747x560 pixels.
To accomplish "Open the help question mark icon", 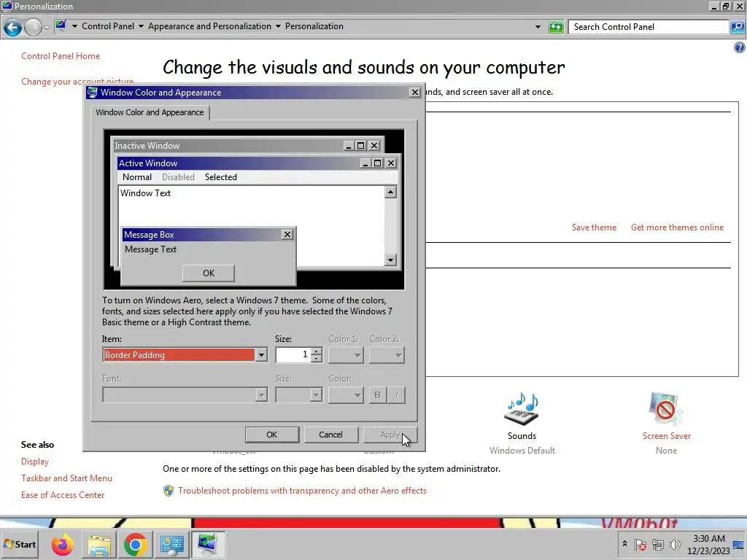I will coord(739,47).
